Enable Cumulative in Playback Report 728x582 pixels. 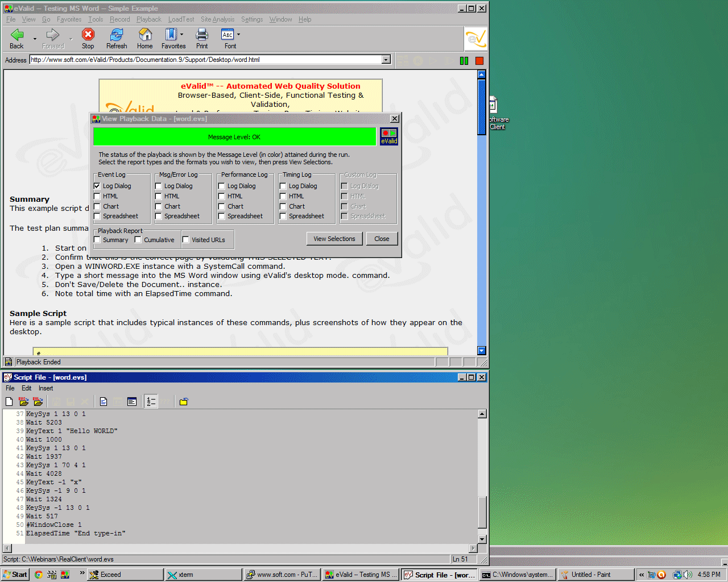click(x=138, y=240)
